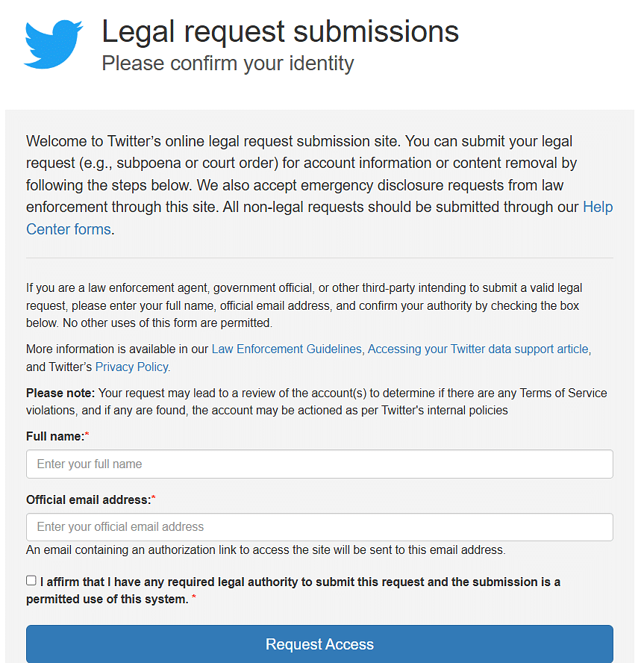This screenshot has height=663, width=644.
Task: Focus the Official email address field
Action: click(x=319, y=527)
